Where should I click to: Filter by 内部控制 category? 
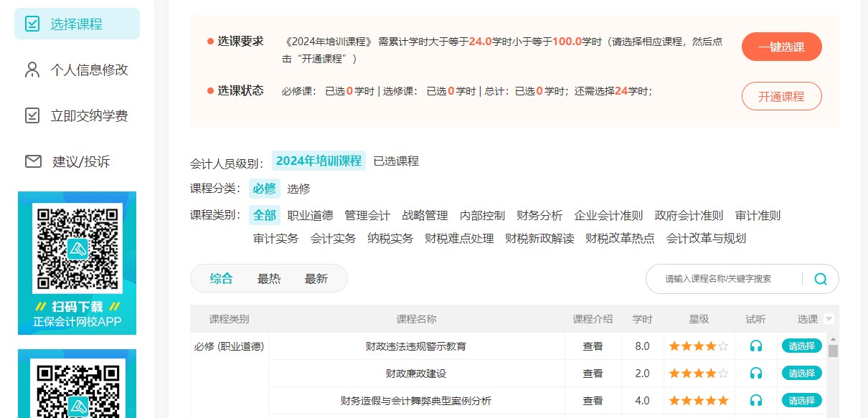pyautogui.click(x=482, y=215)
